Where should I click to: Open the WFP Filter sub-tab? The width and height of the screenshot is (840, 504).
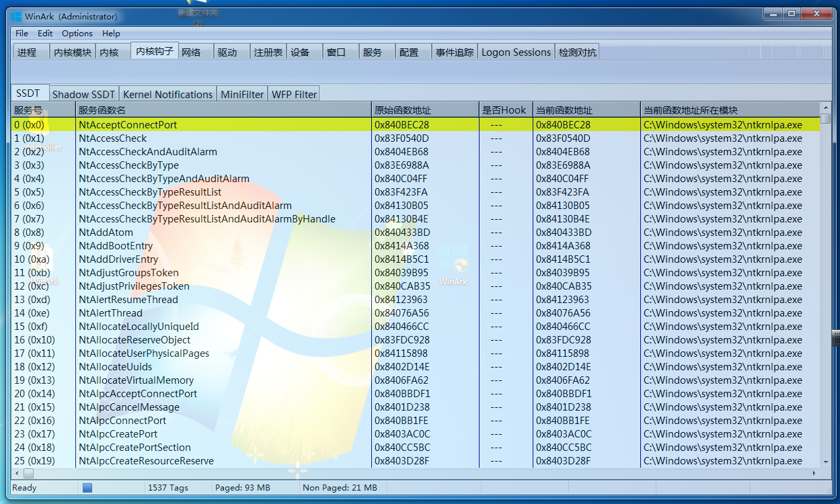click(294, 94)
